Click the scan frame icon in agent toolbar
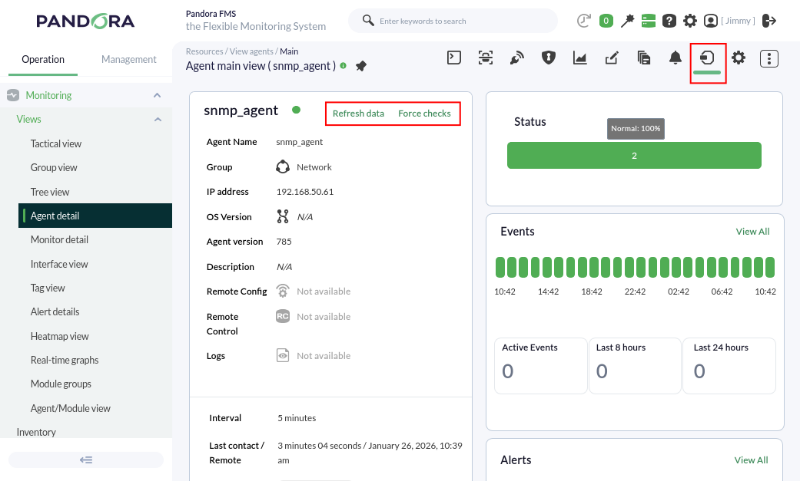Image resolution: width=800 pixels, height=481 pixels. 485,58
